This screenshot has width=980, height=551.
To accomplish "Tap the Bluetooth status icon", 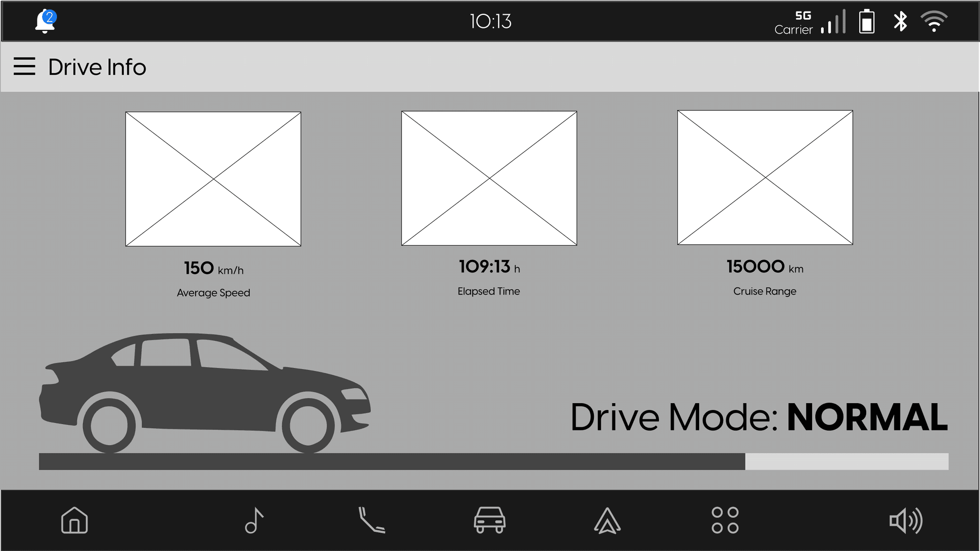I will pos(900,22).
